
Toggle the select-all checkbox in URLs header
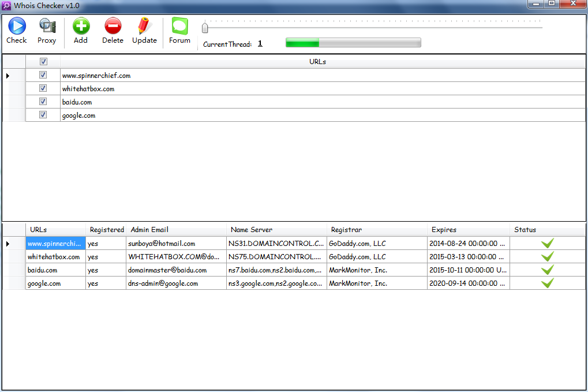click(x=43, y=62)
